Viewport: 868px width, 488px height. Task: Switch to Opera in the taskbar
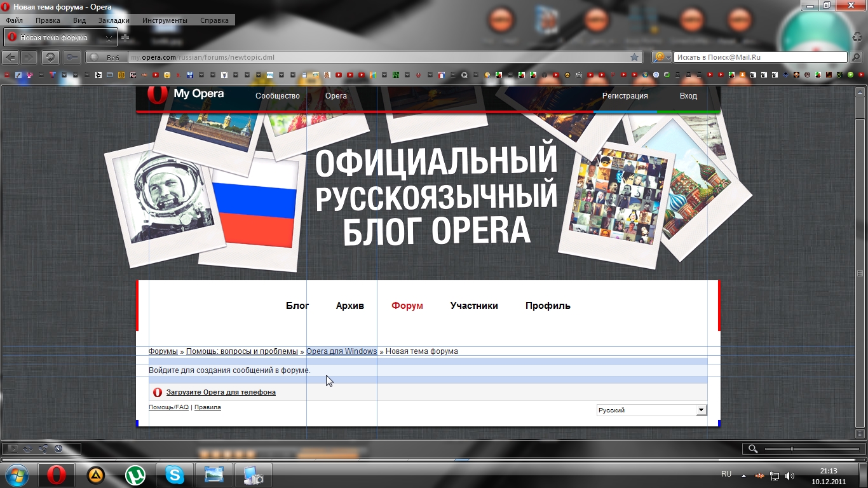pyautogui.click(x=57, y=475)
